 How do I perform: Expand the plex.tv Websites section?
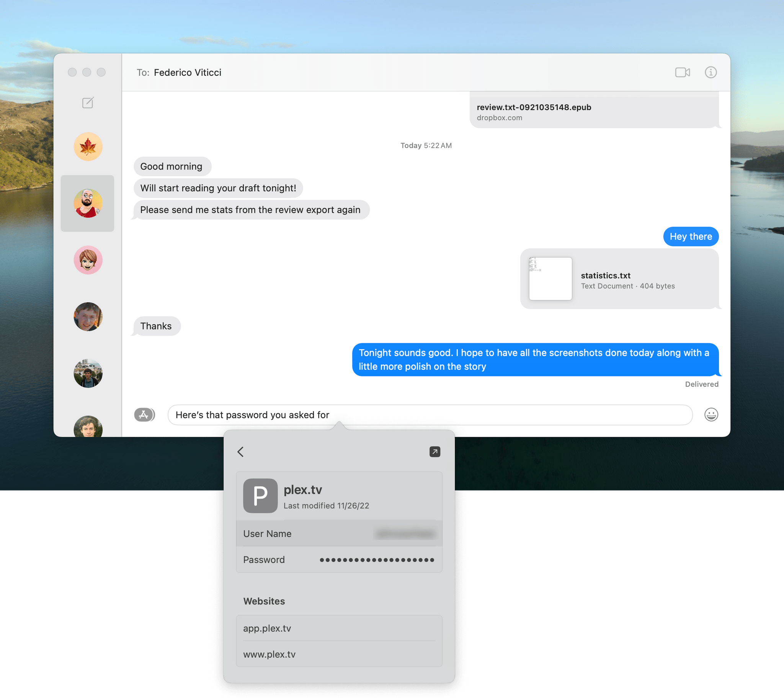tap(264, 600)
